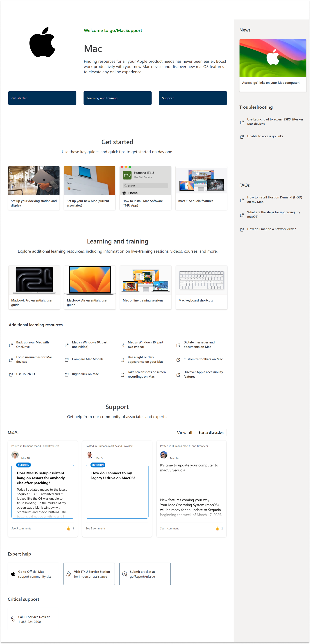Like the macOS Sequoia update post

[x=217, y=528]
